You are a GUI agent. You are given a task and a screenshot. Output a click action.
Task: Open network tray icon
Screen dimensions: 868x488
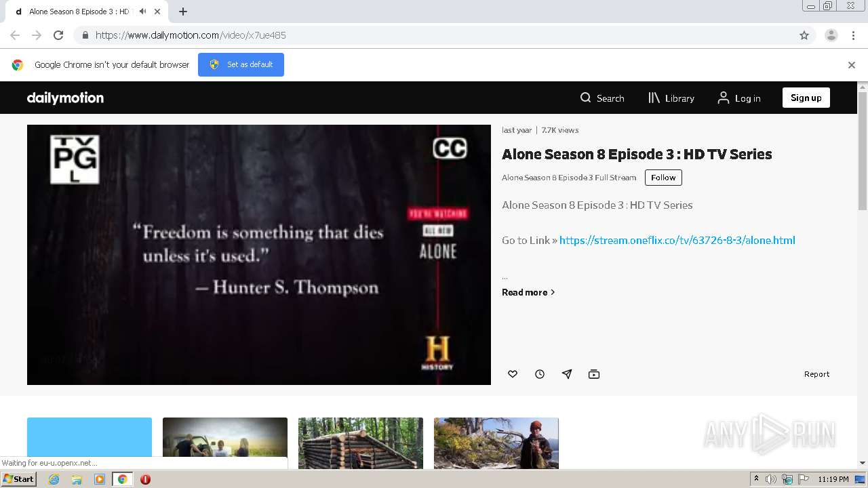(787, 479)
